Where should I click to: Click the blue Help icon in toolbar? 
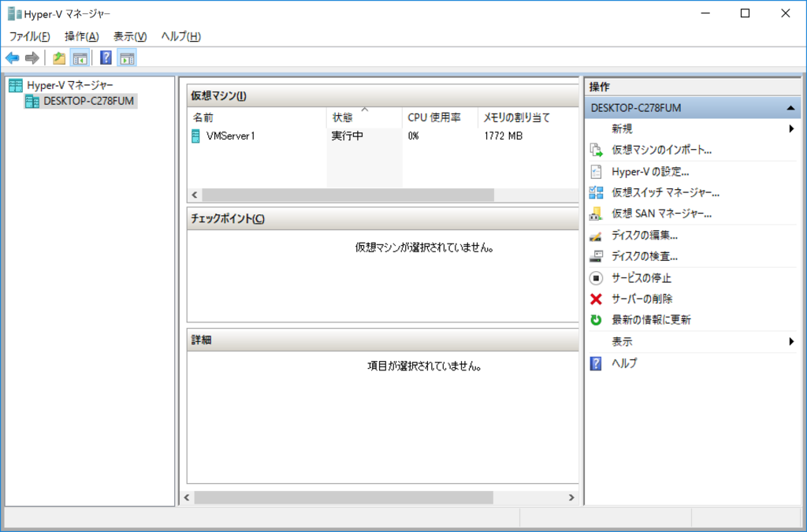point(106,58)
